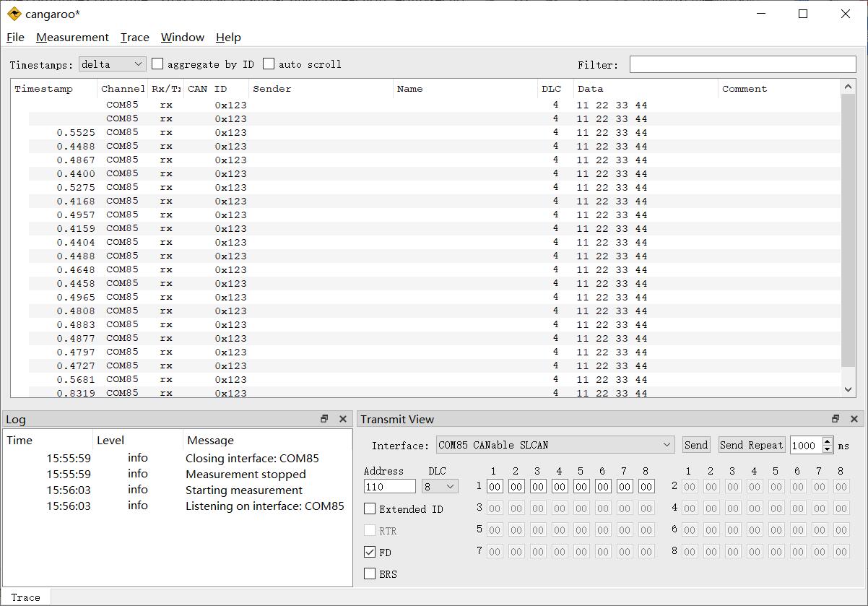Click data byte 8 field in row 1
The width and height of the screenshot is (868, 606).
646,486
